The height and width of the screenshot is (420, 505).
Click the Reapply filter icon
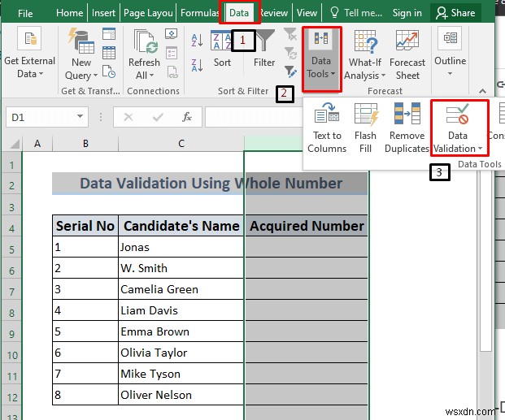[290, 53]
